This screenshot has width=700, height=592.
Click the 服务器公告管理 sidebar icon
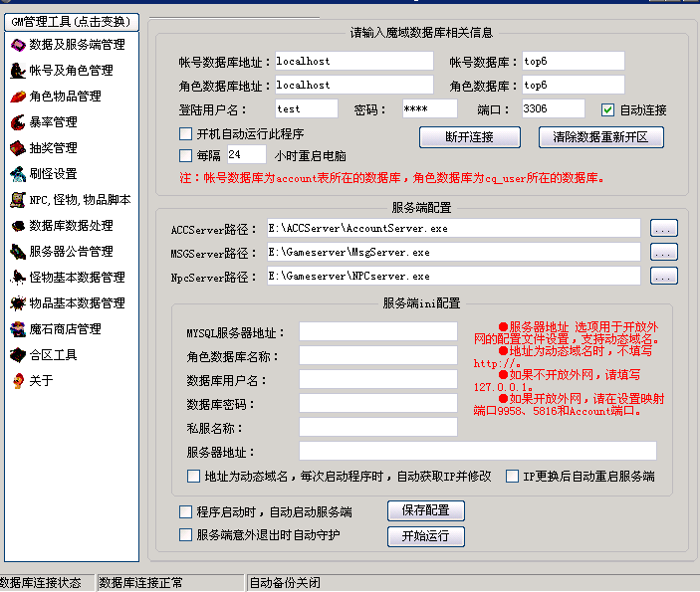18,252
